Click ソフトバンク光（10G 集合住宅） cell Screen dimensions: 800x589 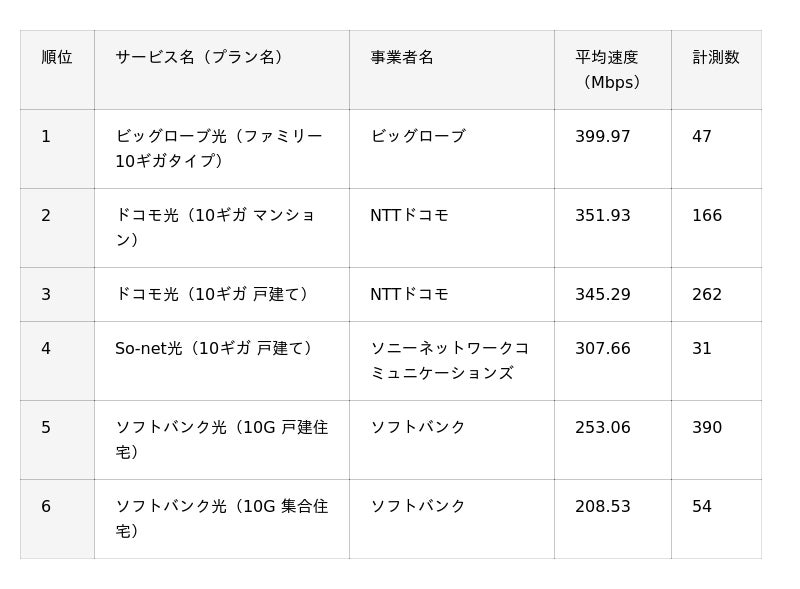click(x=222, y=519)
